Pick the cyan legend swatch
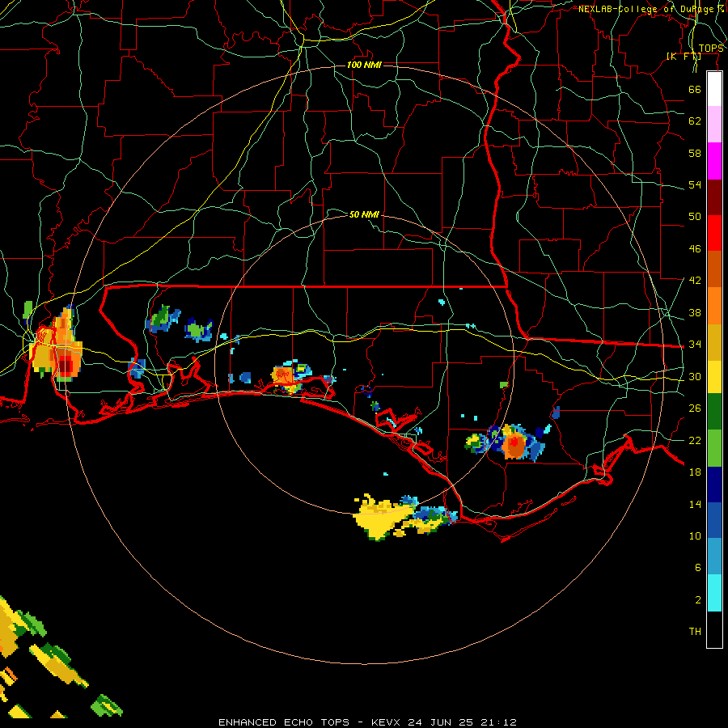 pos(714,593)
